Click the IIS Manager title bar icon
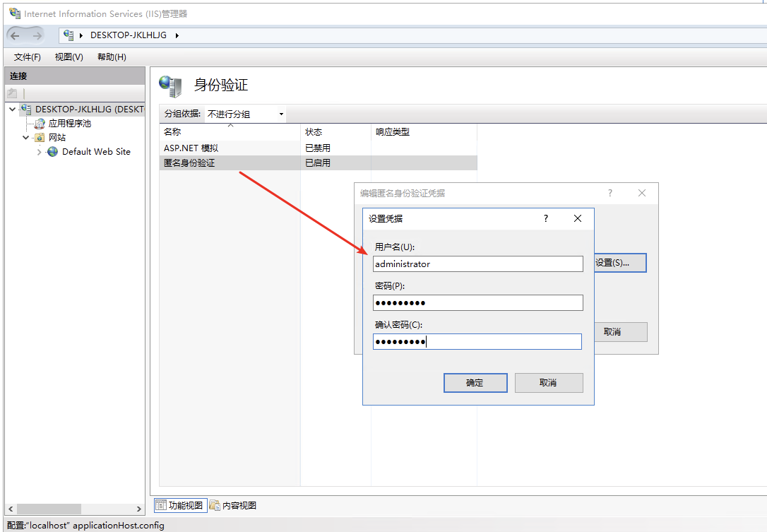This screenshot has width=767, height=532. click(x=15, y=13)
